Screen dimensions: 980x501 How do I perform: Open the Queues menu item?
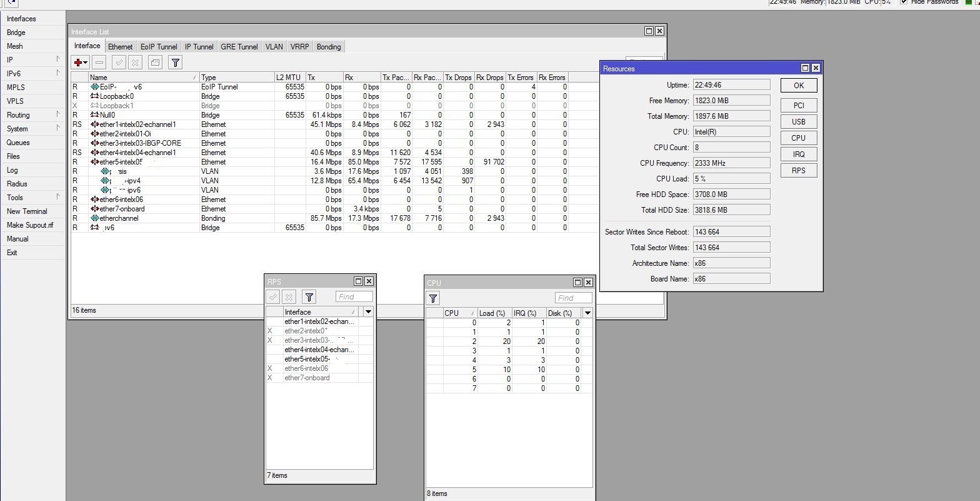pyautogui.click(x=18, y=142)
